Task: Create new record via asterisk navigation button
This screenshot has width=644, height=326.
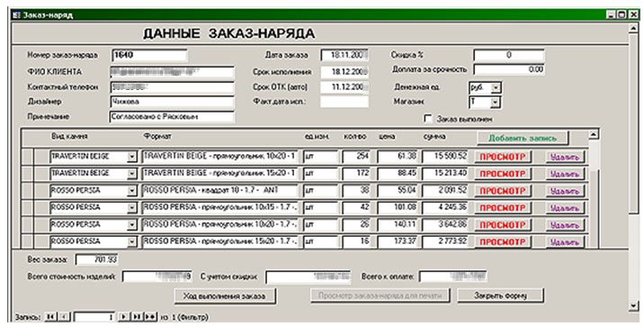Action: coord(150,317)
